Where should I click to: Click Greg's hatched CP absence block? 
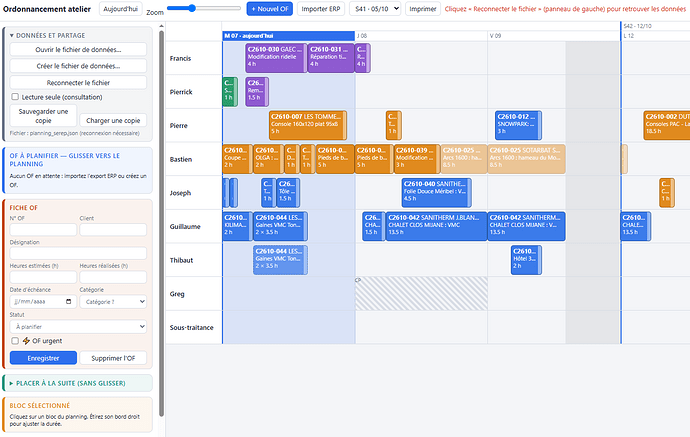click(421, 294)
